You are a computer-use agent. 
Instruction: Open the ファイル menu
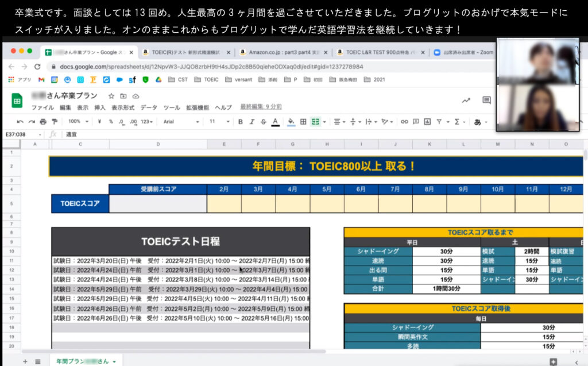pyautogui.click(x=42, y=108)
